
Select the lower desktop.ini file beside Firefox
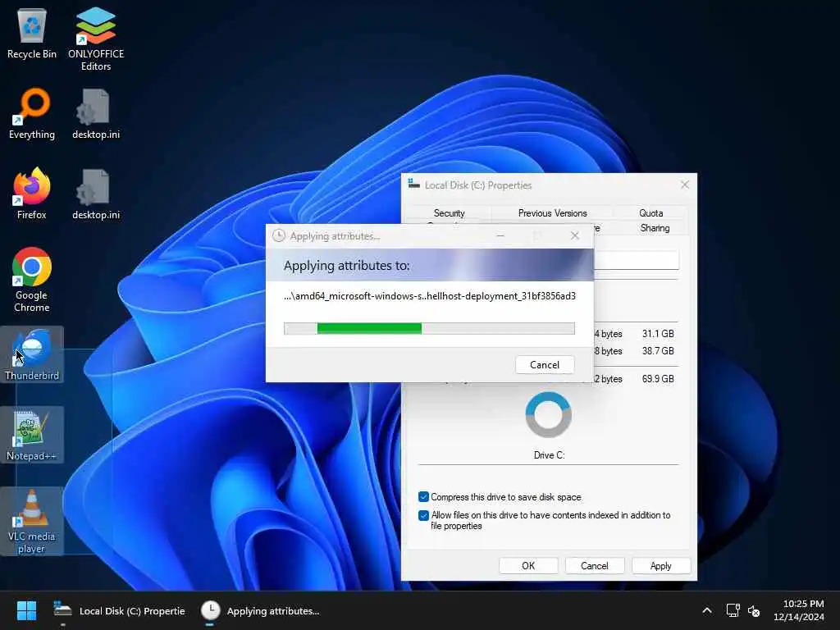[x=96, y=194]
